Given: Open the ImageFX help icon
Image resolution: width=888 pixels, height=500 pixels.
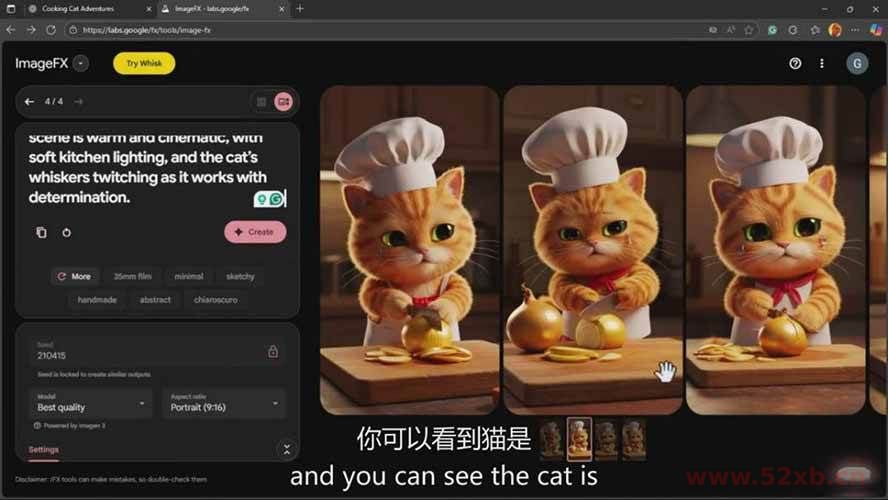Looking at the screenshot, I should tap(795, 63).
